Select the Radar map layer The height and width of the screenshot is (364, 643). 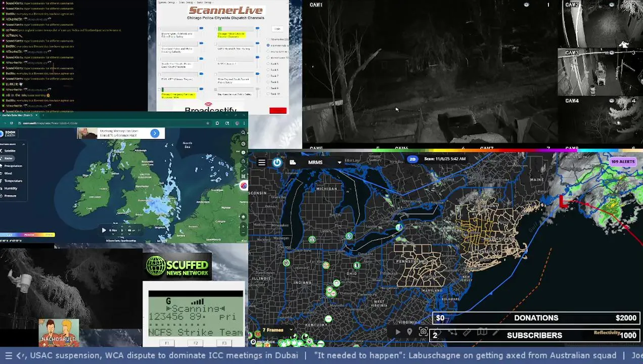coord(7,158)
